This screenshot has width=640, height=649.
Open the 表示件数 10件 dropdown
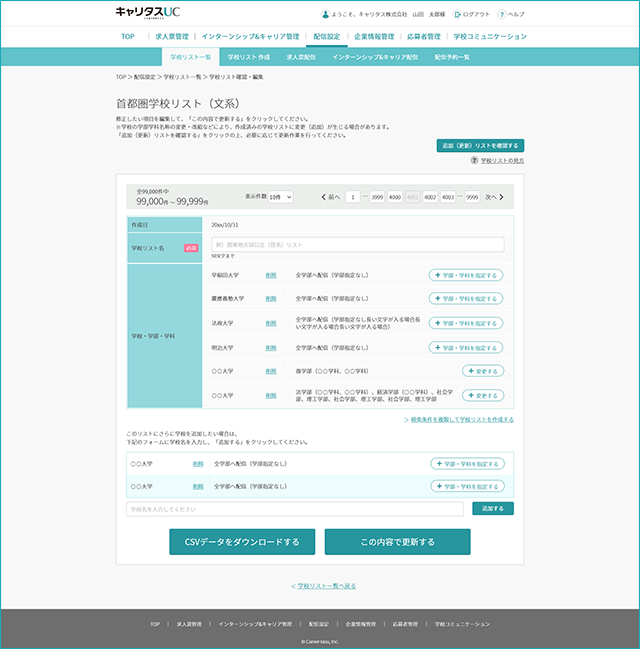point(281,197)
